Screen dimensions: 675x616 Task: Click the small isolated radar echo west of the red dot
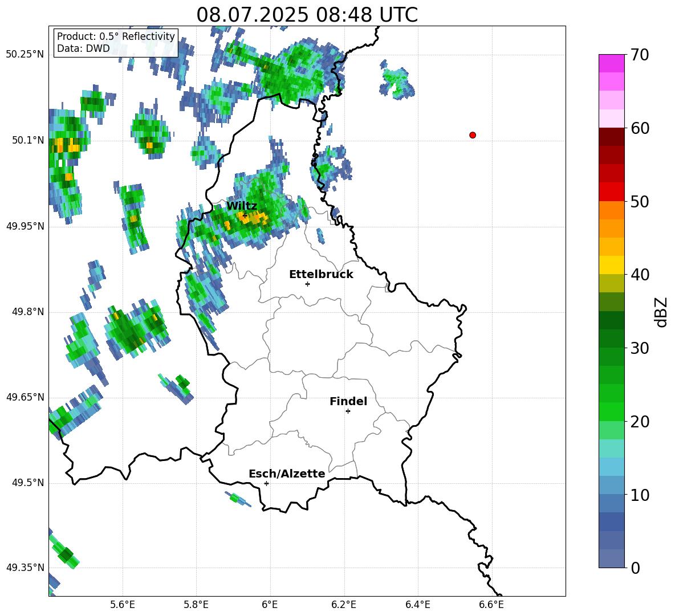tap(397, 81)
